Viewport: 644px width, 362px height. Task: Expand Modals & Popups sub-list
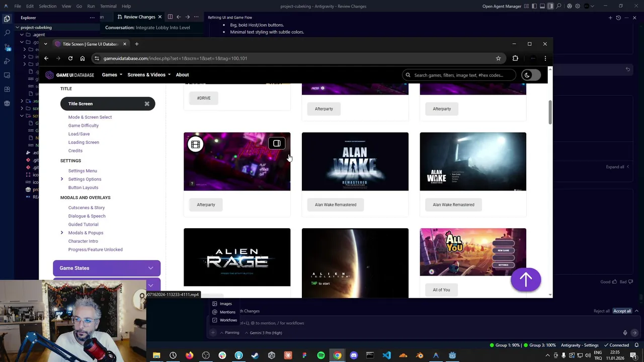click(62, 233)
